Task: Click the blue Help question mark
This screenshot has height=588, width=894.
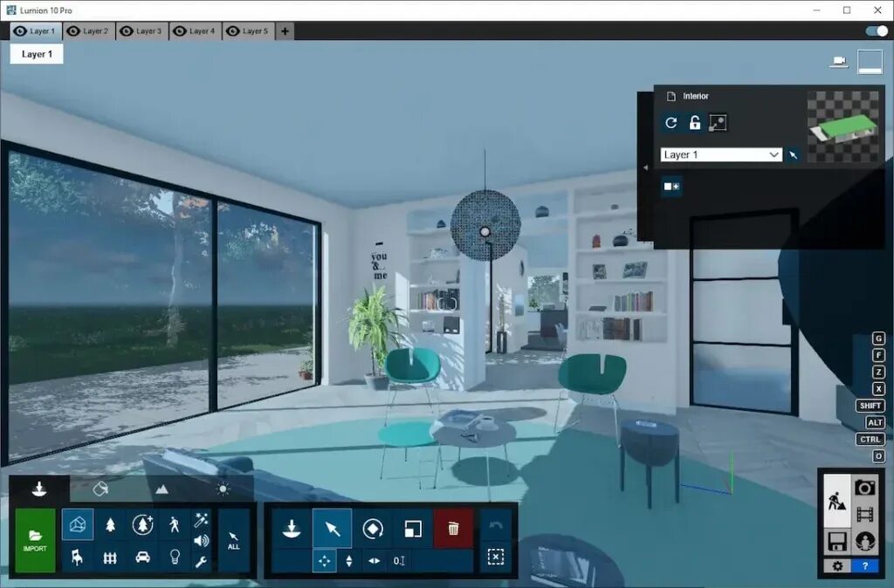Action: click(865, 566)
